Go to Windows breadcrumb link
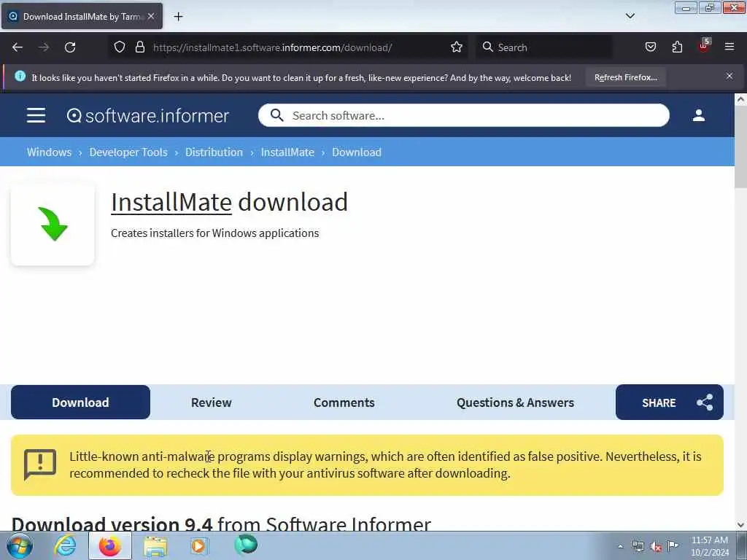Image resolution: width=747 pixels, height=560 pixels. (x=49, y=152)
